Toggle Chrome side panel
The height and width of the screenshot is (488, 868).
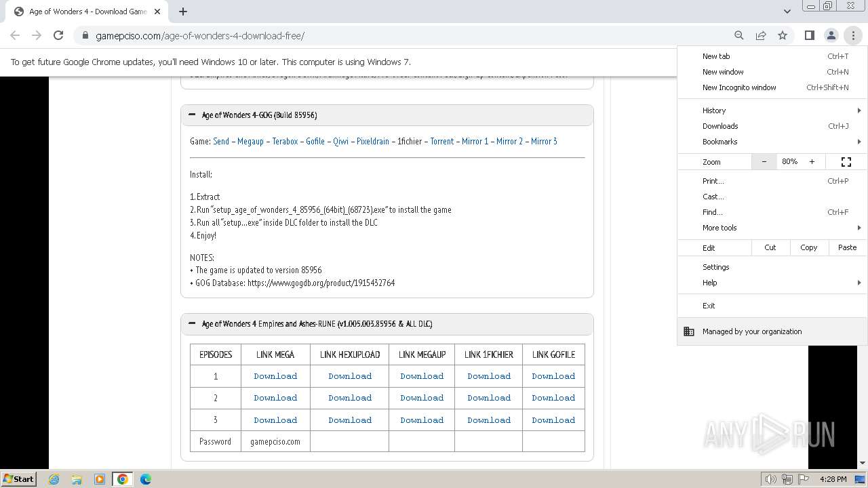point(809,35)
